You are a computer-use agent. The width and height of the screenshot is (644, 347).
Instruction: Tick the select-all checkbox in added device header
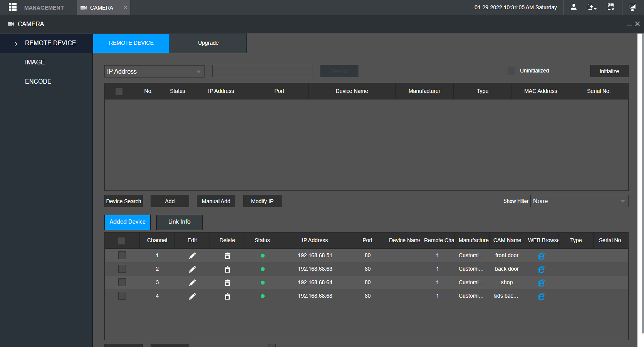122,241
